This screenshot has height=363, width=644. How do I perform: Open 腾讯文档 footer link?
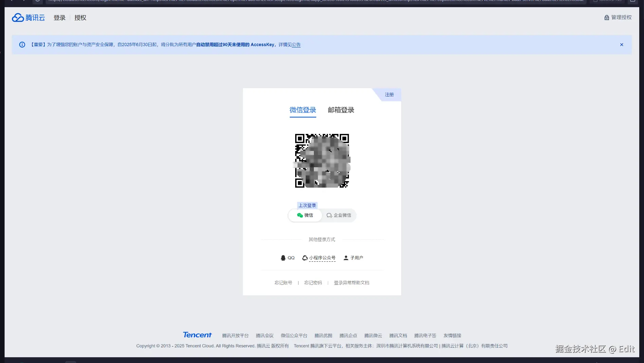pyautogui.click(x=398, y=335)
